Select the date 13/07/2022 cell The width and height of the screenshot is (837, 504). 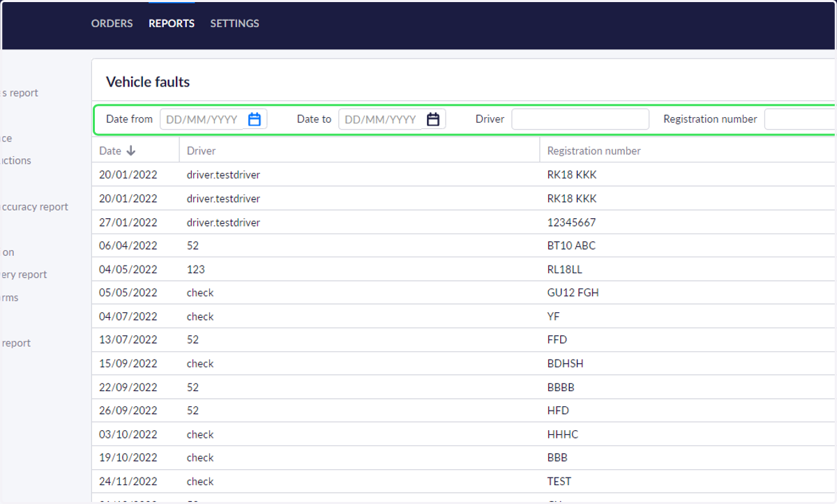[128, 339]
